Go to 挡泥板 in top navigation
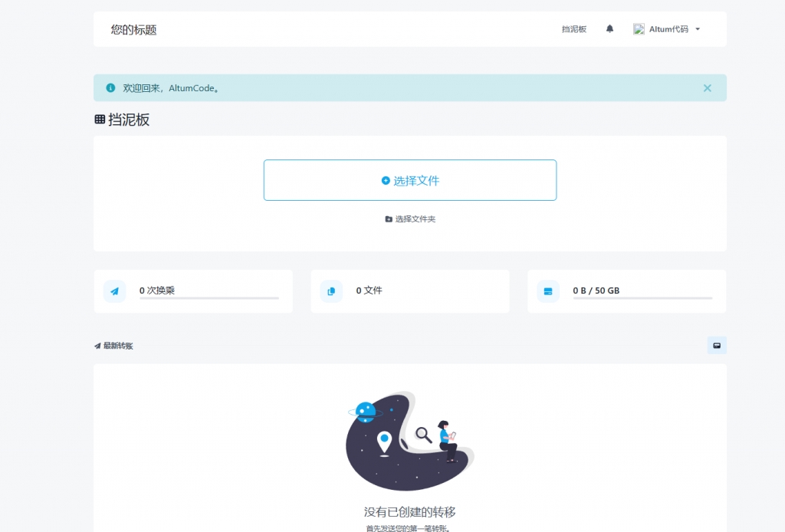The height and width of the screenshot is (532, 785). click(573, 29)
